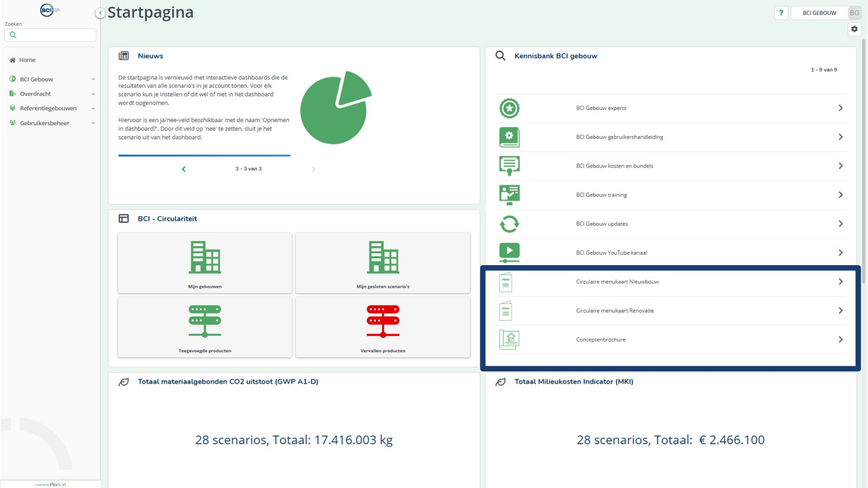The image size is (868, 488).
Task: Click the page vertical scrollbar
Action: (x=864, y=161)
